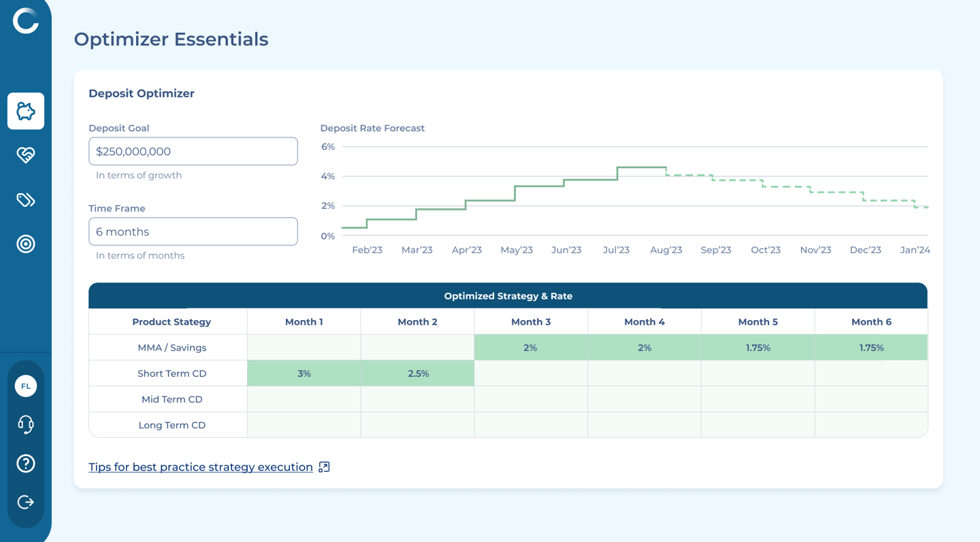Click the app logo at top left

pyautogui.click(x=26, y=21)
